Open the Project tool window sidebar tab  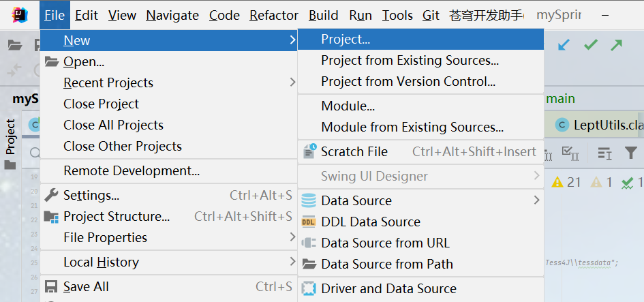(x=10, y=136)
